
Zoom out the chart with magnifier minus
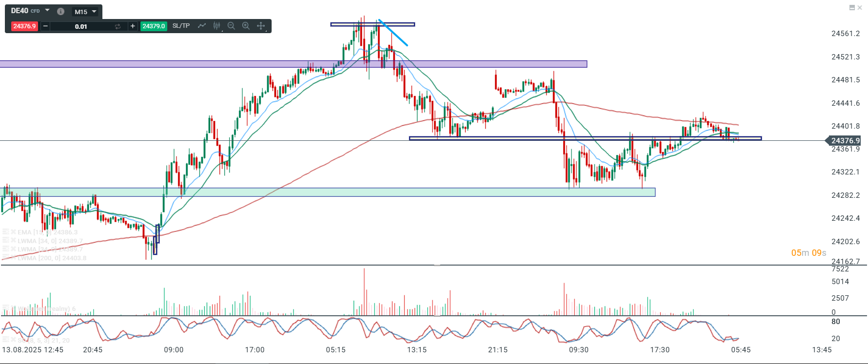point(231,26)
